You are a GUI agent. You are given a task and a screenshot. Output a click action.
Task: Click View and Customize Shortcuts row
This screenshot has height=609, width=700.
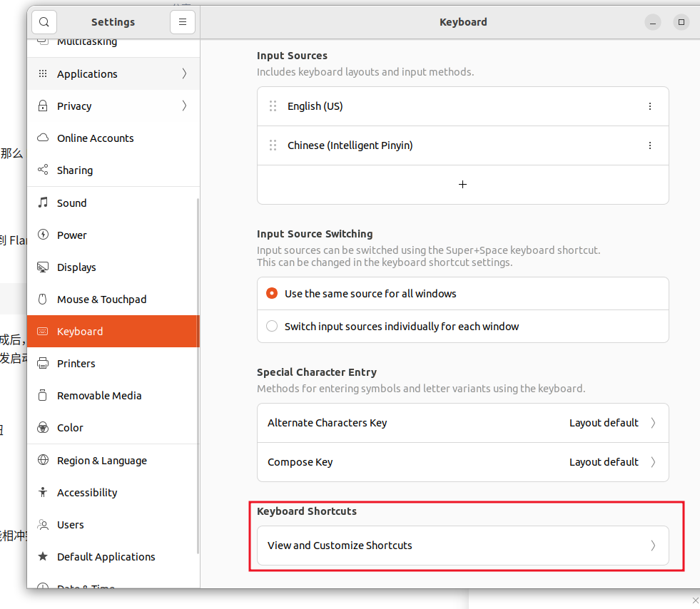[462, 546]
